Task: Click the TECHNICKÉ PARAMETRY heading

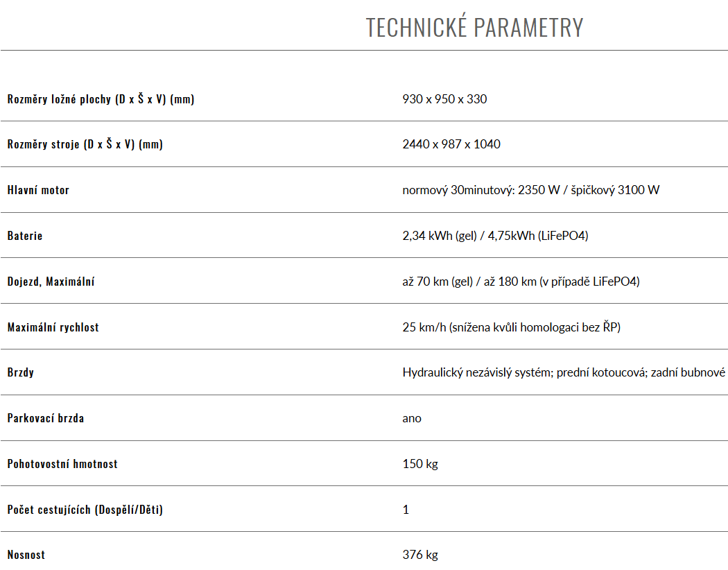Action: tap(474, 28)
